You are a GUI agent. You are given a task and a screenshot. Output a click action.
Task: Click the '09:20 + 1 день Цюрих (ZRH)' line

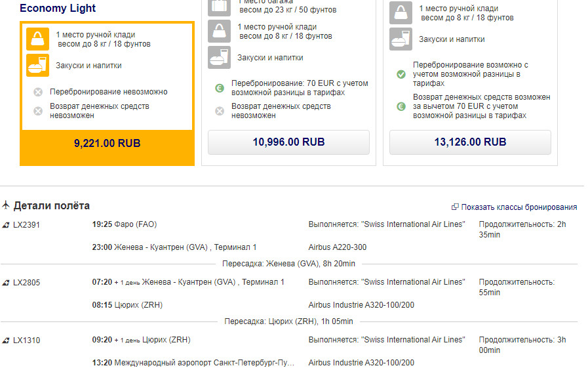(x=142, y=340)
